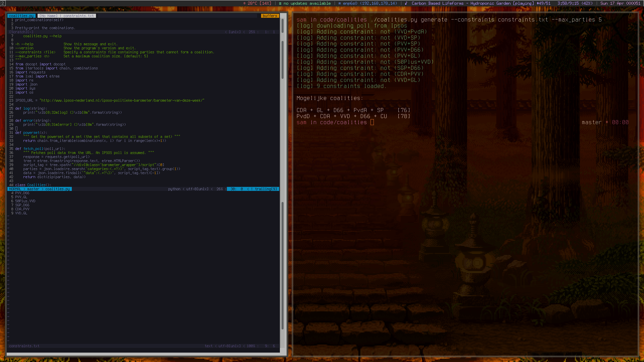Click the network icon next to enp6s0

pyautogui.click(x=340, y=3)
